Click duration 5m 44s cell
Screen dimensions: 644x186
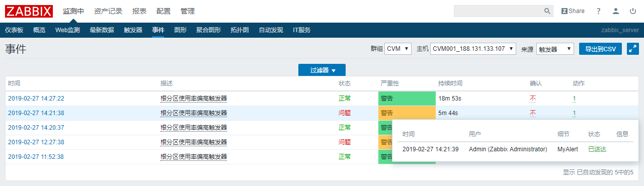448,113
